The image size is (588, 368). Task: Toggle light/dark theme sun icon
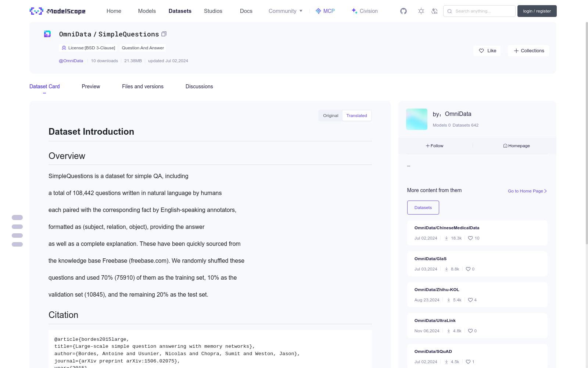pyautogui.click(x=421, y=11)
